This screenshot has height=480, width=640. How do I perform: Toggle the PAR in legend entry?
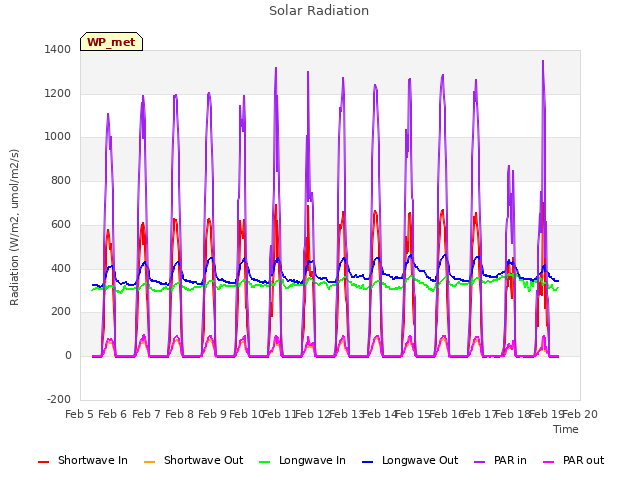[x=500, y=460]
